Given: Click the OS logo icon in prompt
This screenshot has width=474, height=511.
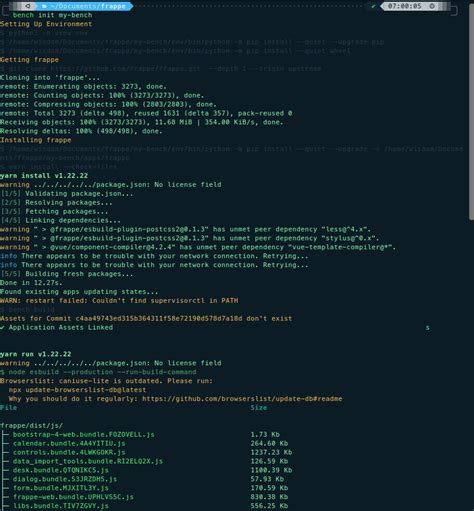Looking at the screenshot, I should pos(28,6).
